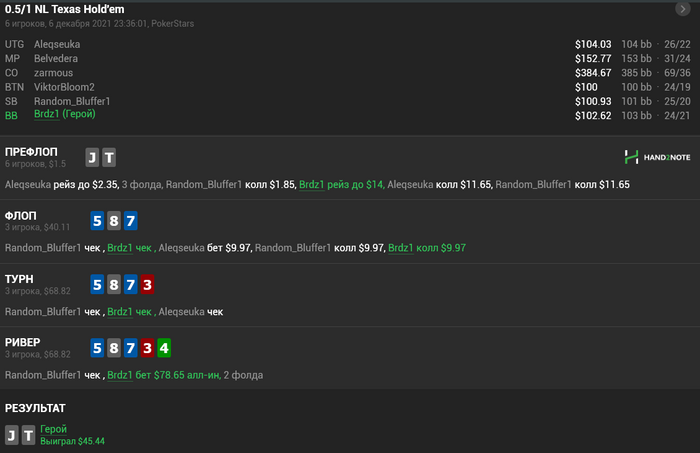
Task: Click the J card in the result section
Action: click(12, 435)
